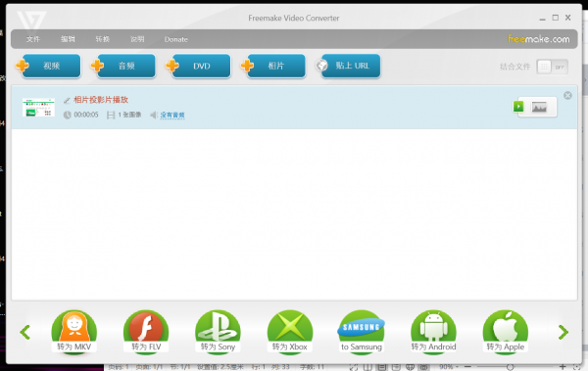Convert to MKV format icon
588x371 pixels.
coord(74,331)
